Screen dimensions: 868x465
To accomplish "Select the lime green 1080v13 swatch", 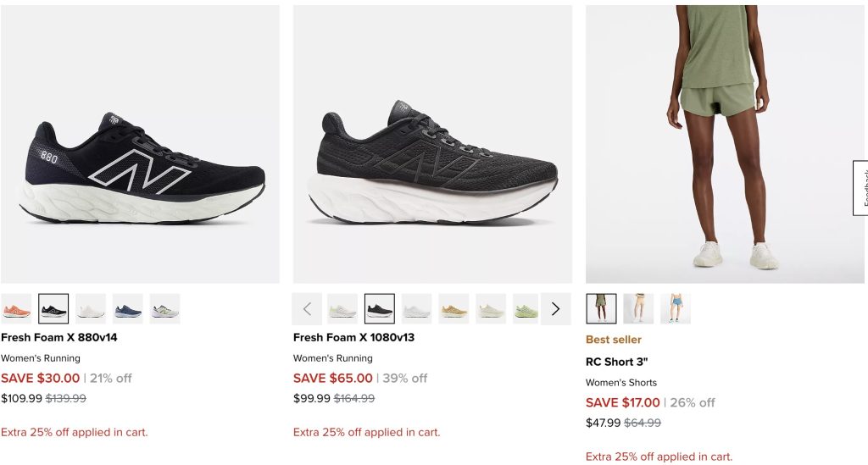I will click(x=526, y=309).
